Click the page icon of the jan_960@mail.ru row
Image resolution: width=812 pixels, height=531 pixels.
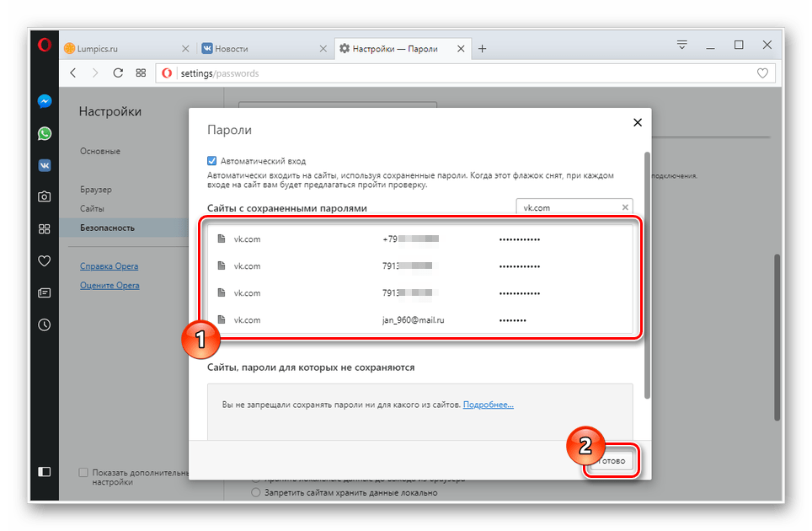click(222, 319)
